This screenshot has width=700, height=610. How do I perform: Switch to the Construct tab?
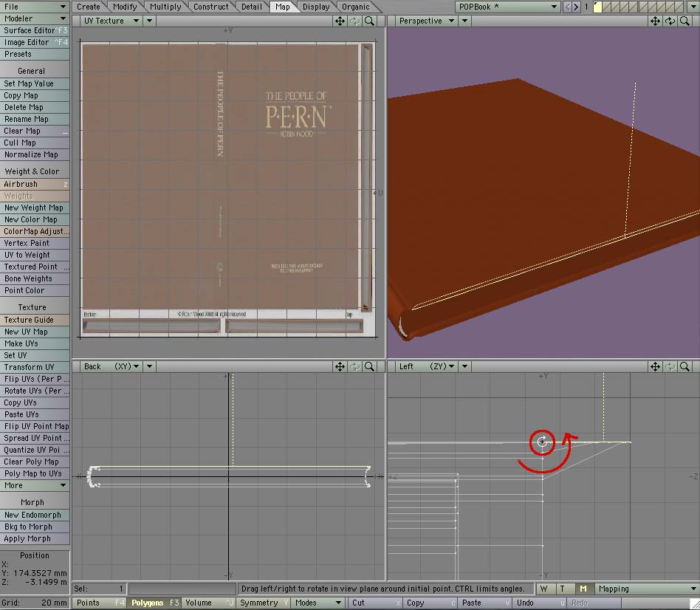pyautogui.click(x=211, y=7)
